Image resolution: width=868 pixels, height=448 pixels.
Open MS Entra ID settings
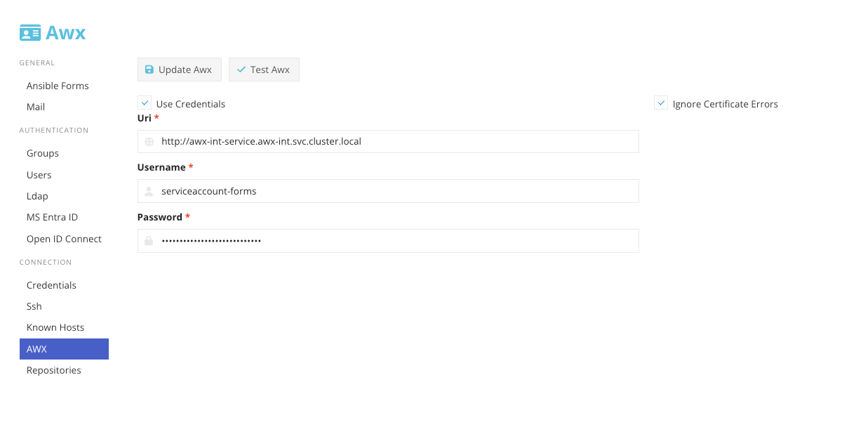52,217
